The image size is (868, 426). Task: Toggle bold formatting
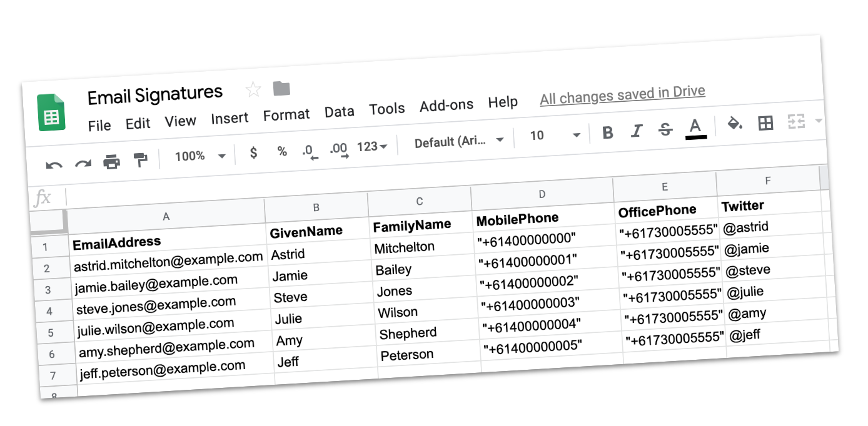[607, 132]
